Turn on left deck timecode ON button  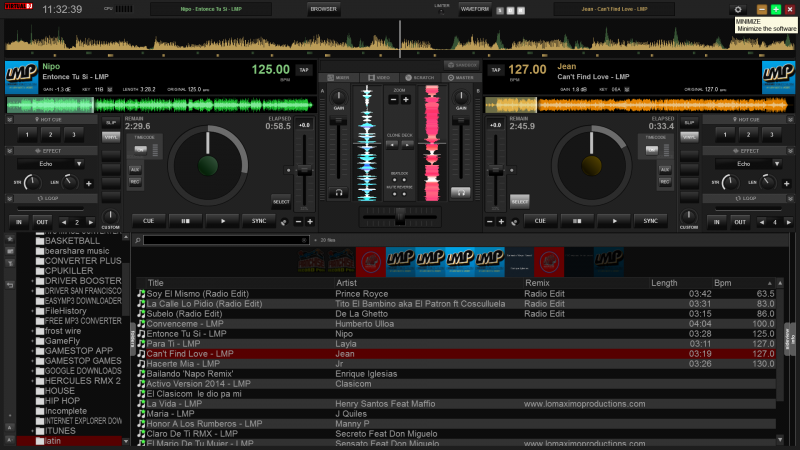(x=141, y=150)
